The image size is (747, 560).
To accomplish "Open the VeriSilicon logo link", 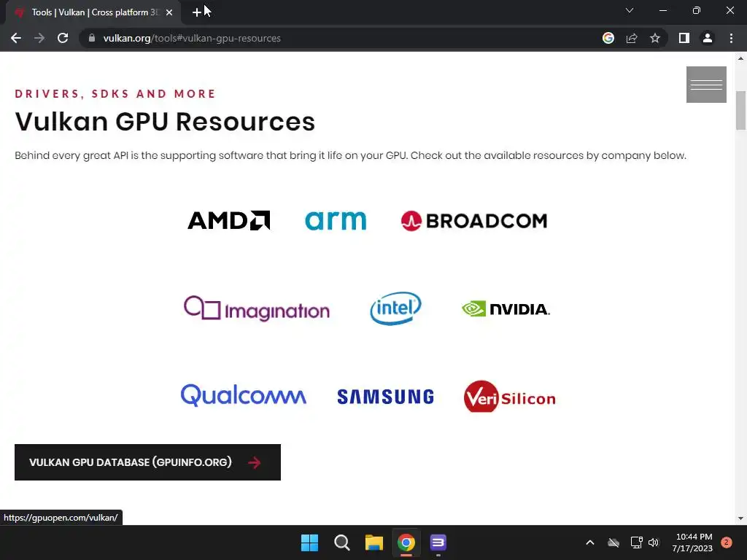I will click(509, 396).
